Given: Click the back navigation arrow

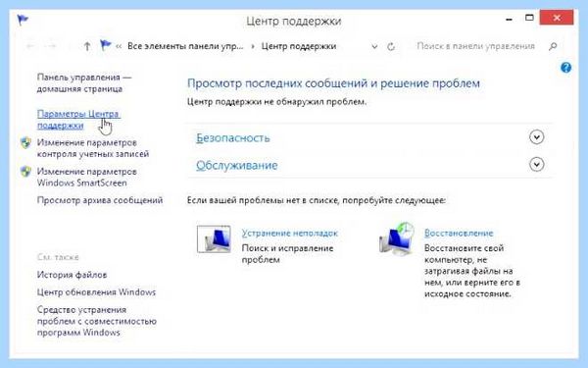Looking at the screenshot, I should [30, 46].
